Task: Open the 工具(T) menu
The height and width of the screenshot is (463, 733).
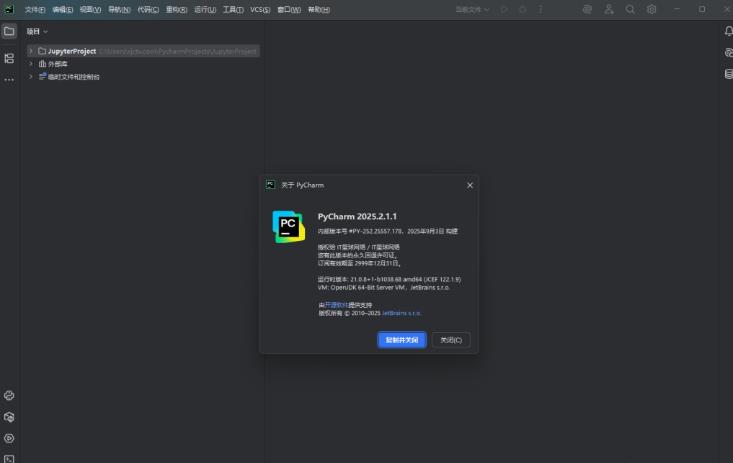Action: coord(233,9)
